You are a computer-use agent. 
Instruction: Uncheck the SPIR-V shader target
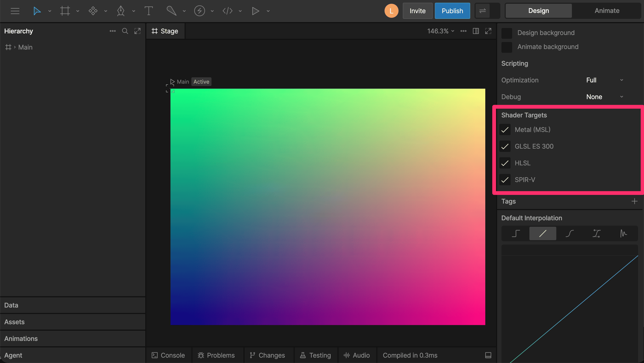click(x=505, y=180)
